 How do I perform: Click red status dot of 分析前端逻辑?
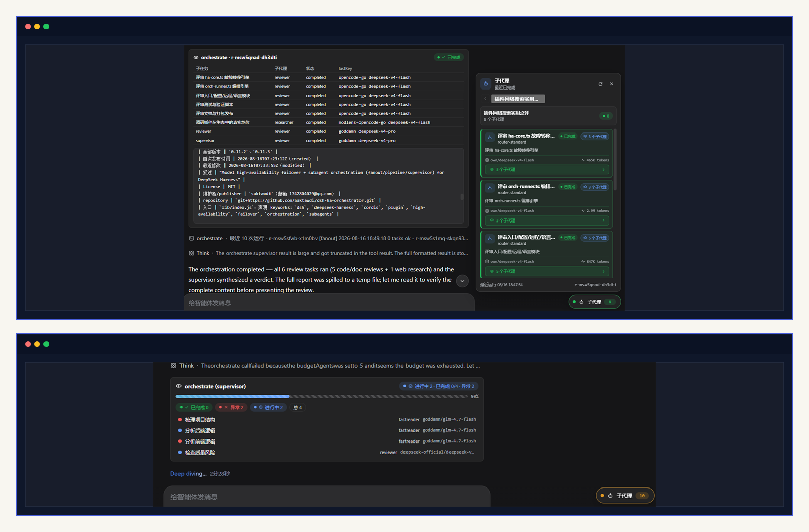[x=179, y=441]
